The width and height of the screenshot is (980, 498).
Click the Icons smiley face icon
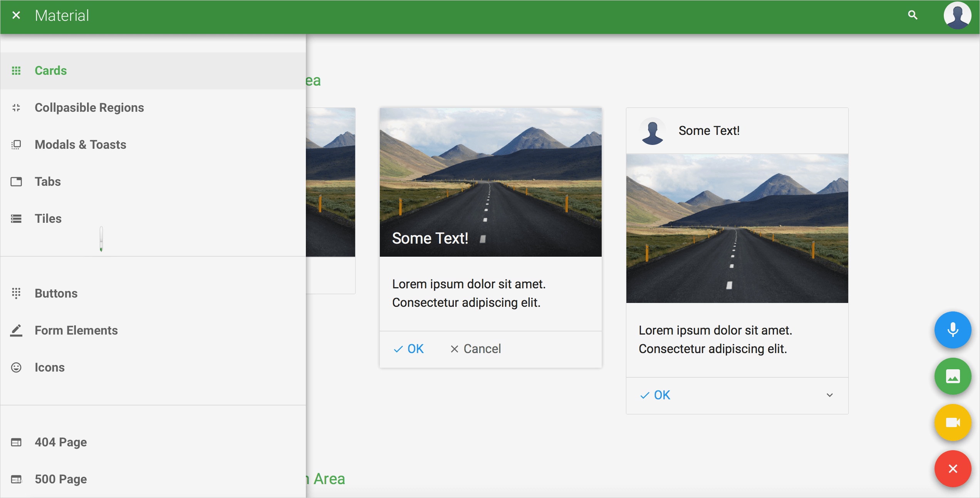(16, 367)
